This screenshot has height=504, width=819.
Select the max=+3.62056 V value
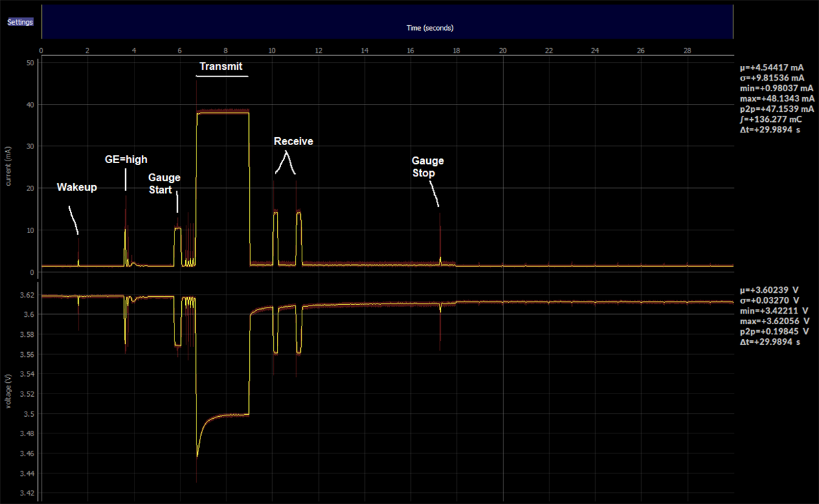point(774,321)
